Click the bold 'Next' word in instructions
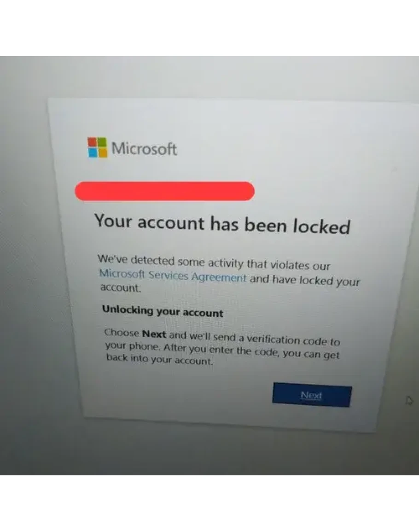 point(154,334)
